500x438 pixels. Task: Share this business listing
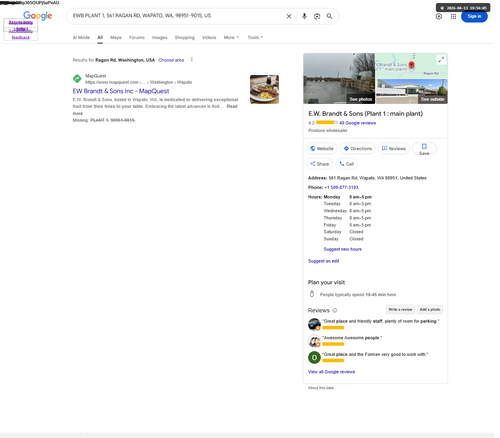(x=320, y=164)
